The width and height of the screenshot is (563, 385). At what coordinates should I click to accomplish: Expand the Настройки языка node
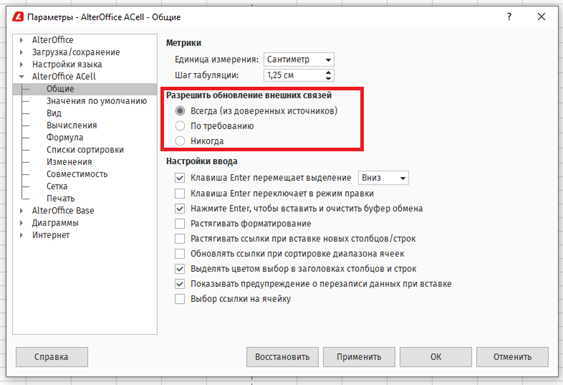[21, 64]
